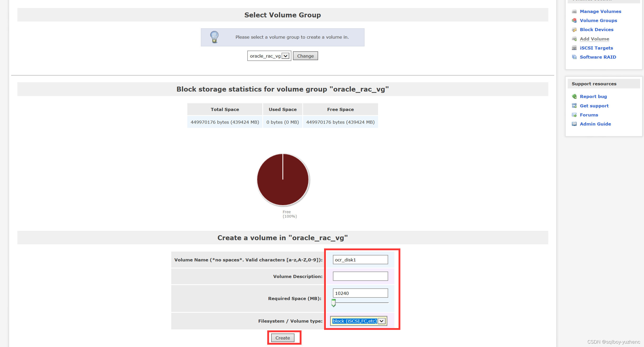
Task: Focus the Volume Description input field
Action: pos(360,276)
